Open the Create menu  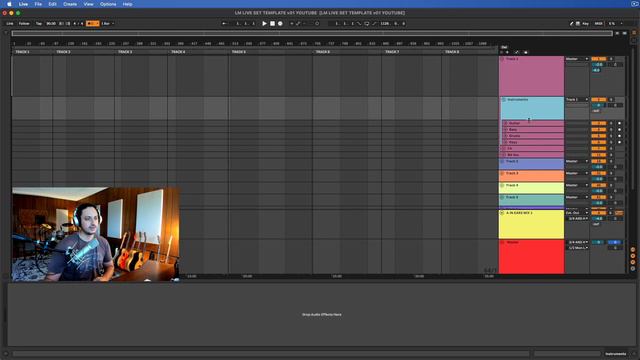point(70,4)
